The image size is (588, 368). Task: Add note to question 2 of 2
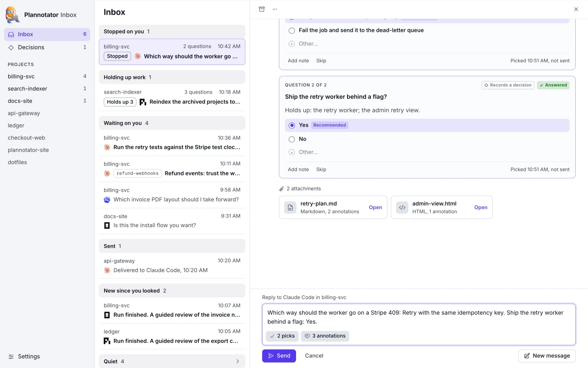point(298,169)
